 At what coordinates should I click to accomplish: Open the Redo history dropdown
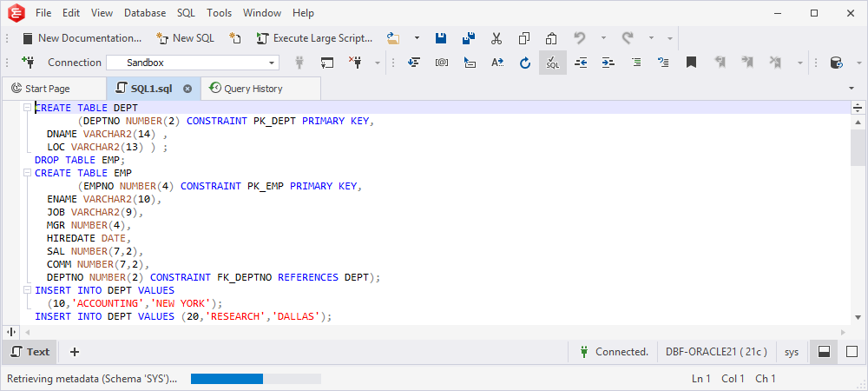pos(652,38)
